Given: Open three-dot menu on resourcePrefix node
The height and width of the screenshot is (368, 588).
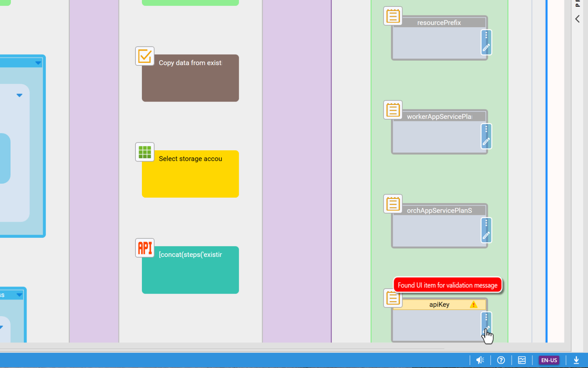Looking at the screenshot, I should point(486,35).
